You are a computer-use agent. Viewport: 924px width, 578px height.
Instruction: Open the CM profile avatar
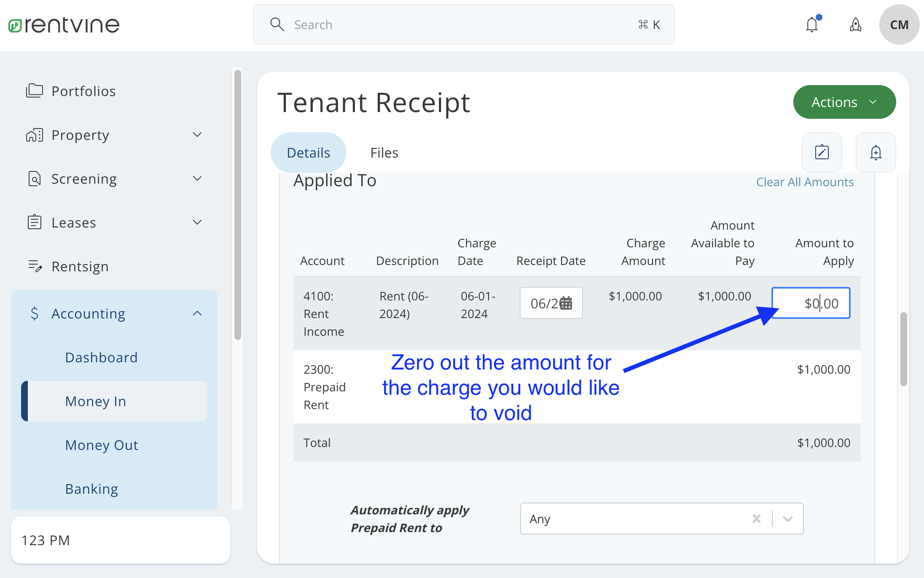click(x=899, y=24)
